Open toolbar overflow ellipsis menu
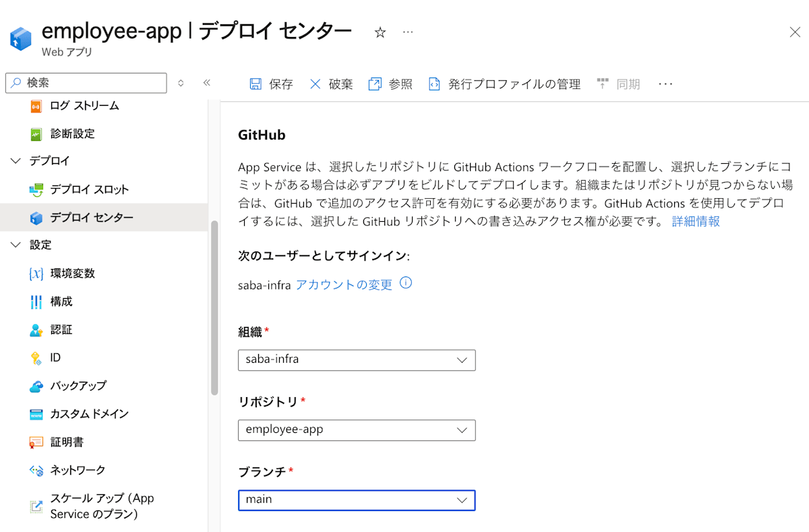The width and height of the screenshot is (809, 532). pyautogui.click(x=665, y=84)
